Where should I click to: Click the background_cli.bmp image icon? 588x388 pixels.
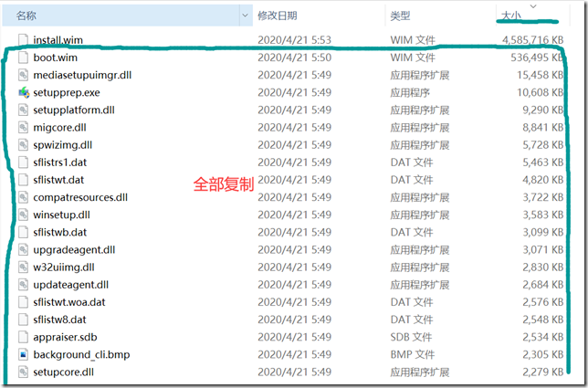coord(24,354)
